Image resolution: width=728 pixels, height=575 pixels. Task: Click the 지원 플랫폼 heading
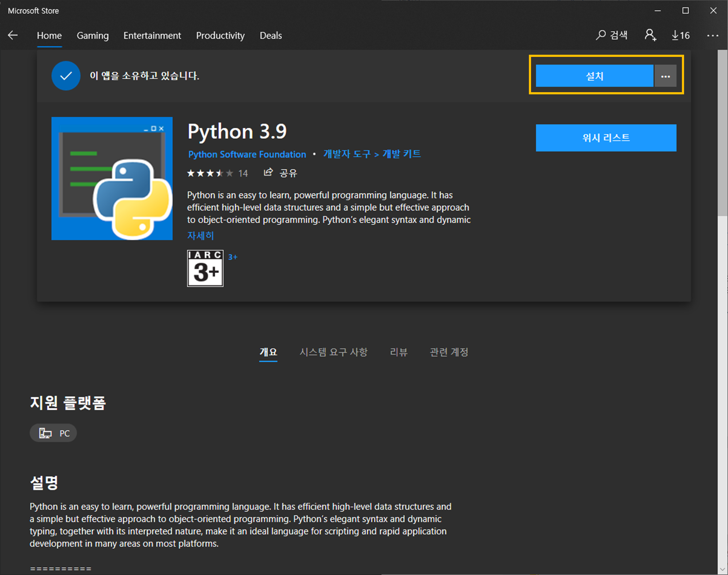click(x=68, y=403)
